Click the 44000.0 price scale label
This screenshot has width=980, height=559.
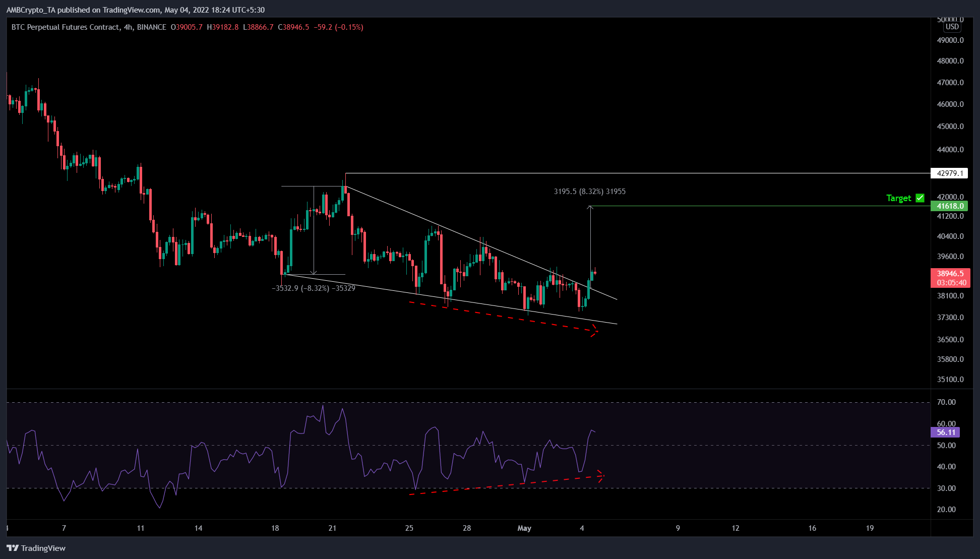(x=950, y=150)
